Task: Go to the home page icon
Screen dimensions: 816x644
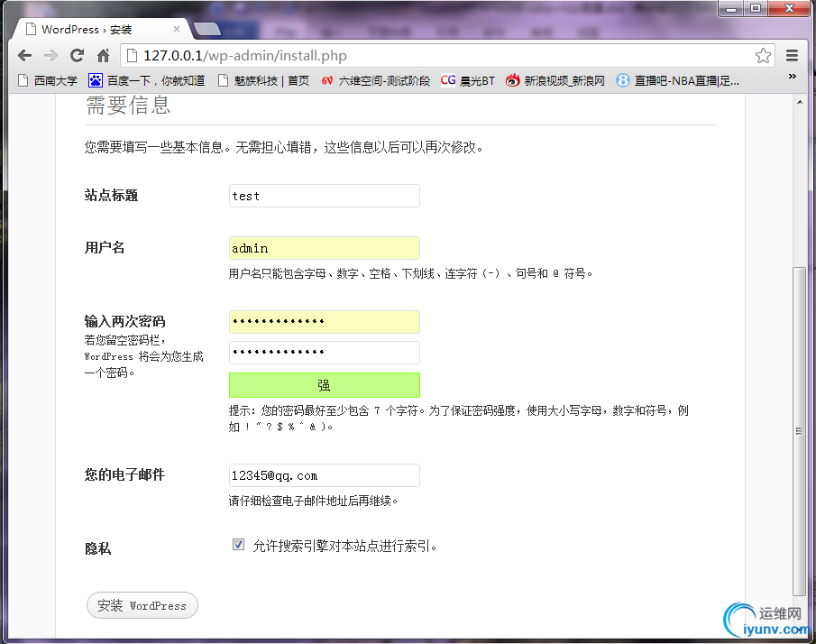Action: [x=104, y=56]
